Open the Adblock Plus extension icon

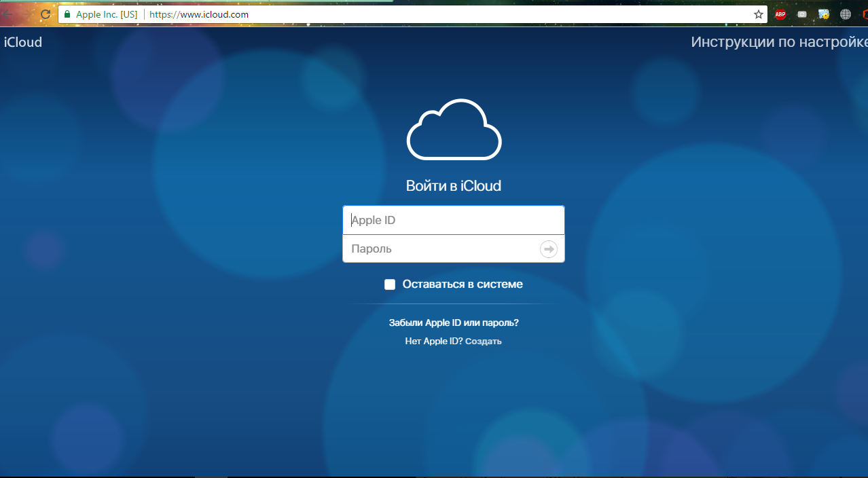(780, 14)
